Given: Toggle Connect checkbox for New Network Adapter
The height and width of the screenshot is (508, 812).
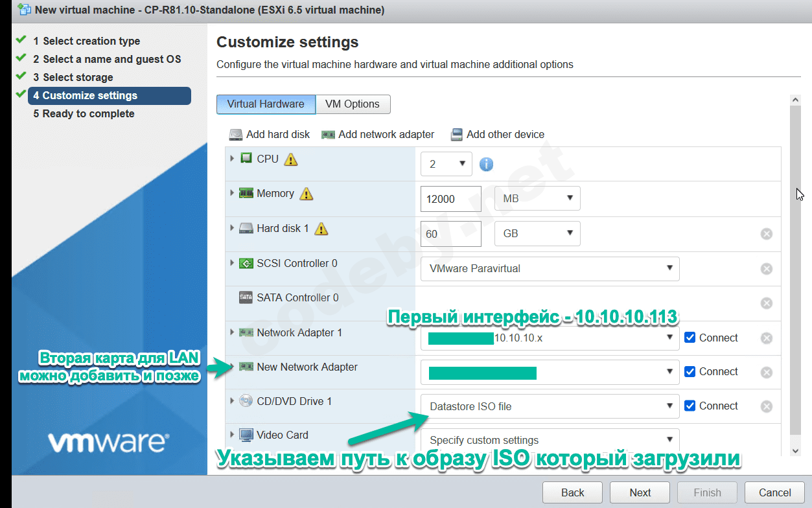Looking at the screenshot, I should tap(690, 371).
